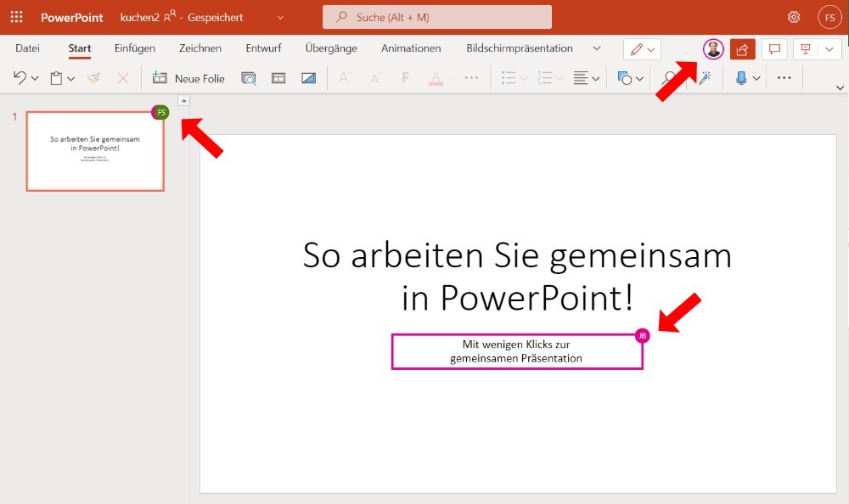Select slide 1 thumbnail

pos(95,151)
